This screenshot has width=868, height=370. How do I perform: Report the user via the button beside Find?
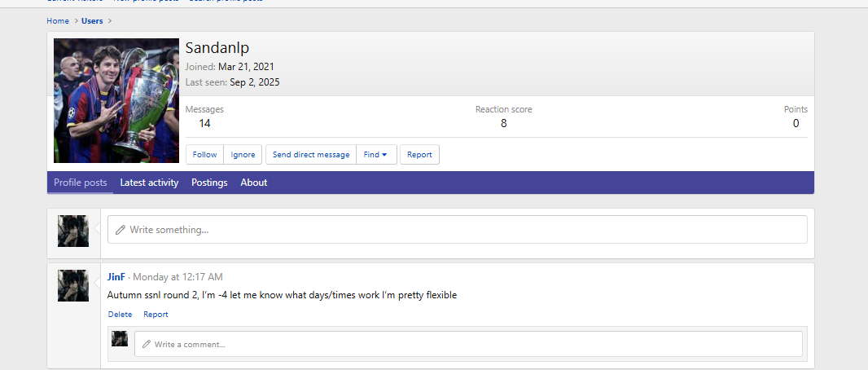[x=419, y=155]
